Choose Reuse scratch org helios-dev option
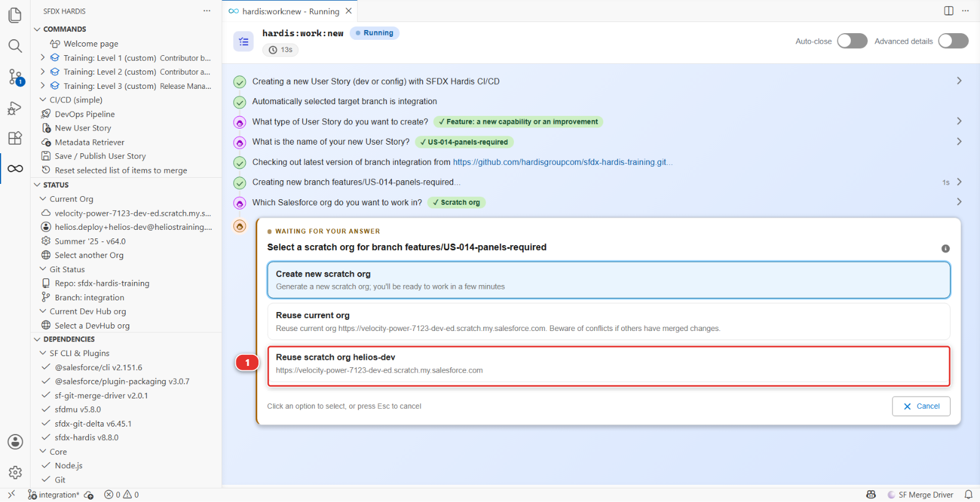The width and height of the screenshot is (980, 502). coord(609,366)
